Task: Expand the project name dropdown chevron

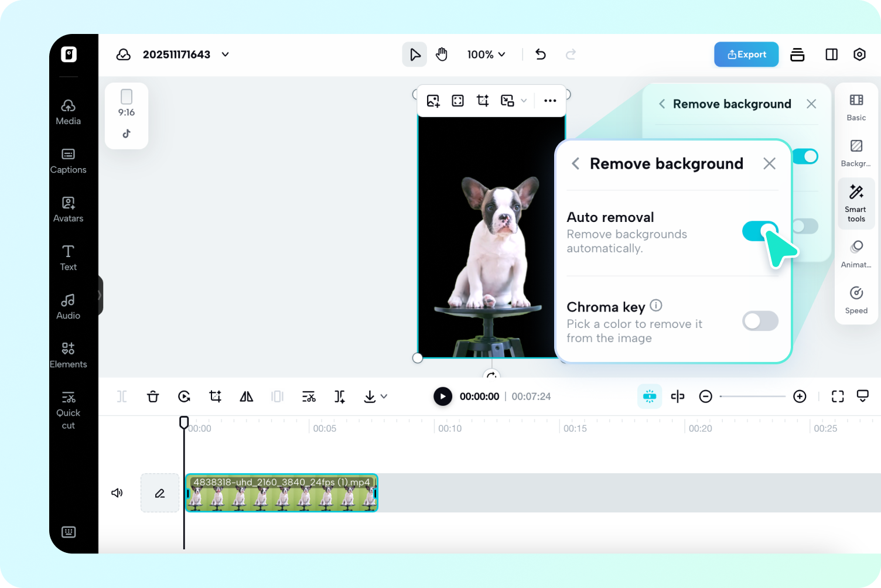Action: (x=226, y=54)
